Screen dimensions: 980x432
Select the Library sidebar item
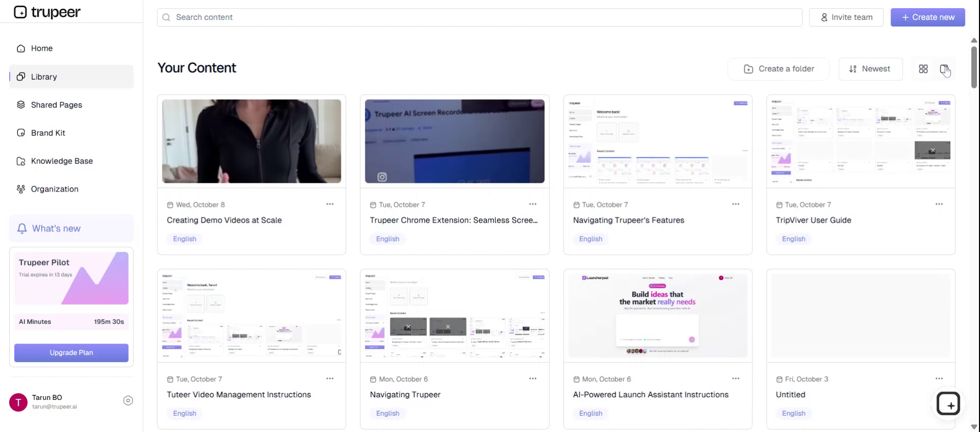coord(71,77)
